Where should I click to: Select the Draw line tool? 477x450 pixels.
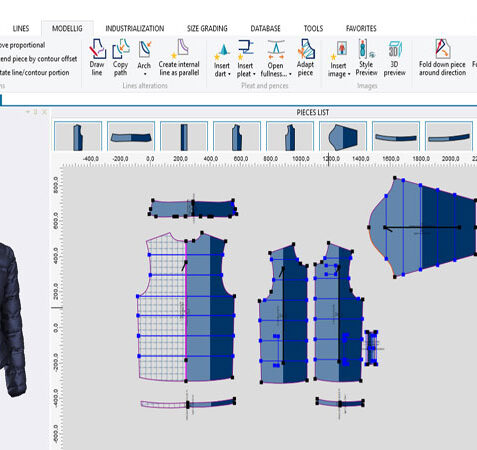click(97, 57)
